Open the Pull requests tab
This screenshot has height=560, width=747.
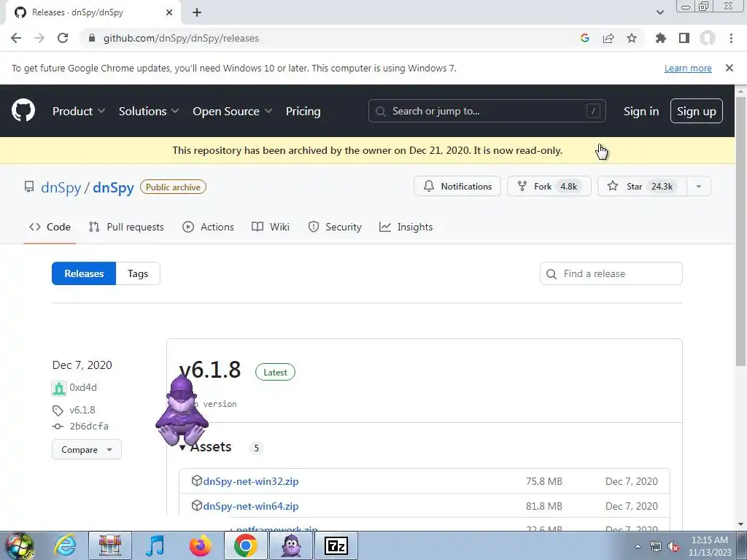(x=126, y=227)
